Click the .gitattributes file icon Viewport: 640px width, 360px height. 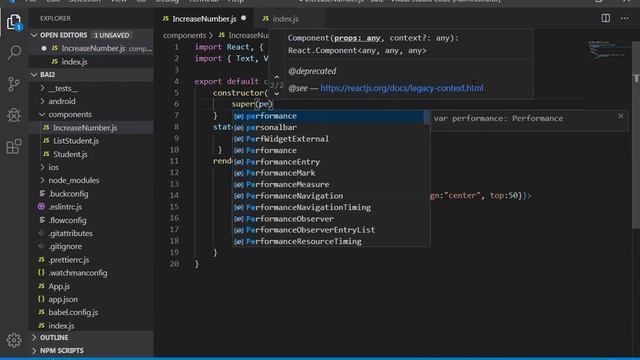(x=41, y=233)
